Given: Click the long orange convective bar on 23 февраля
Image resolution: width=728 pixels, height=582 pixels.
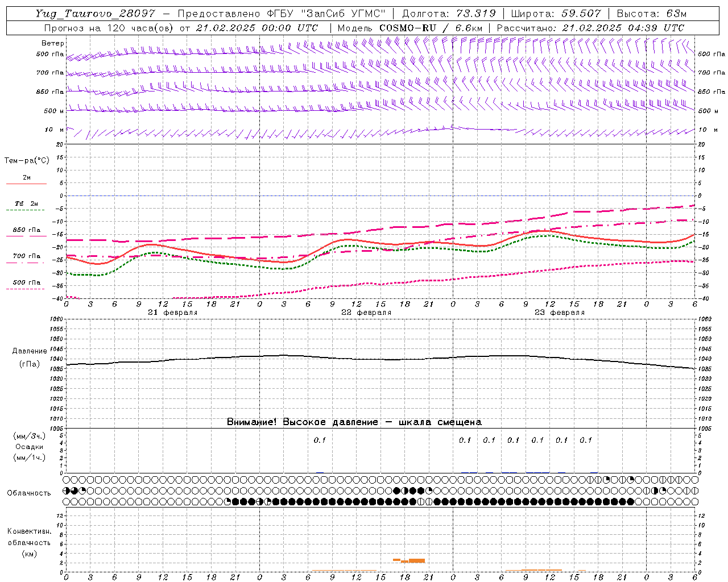Looking at the screenshot, I should click(541, 570).
